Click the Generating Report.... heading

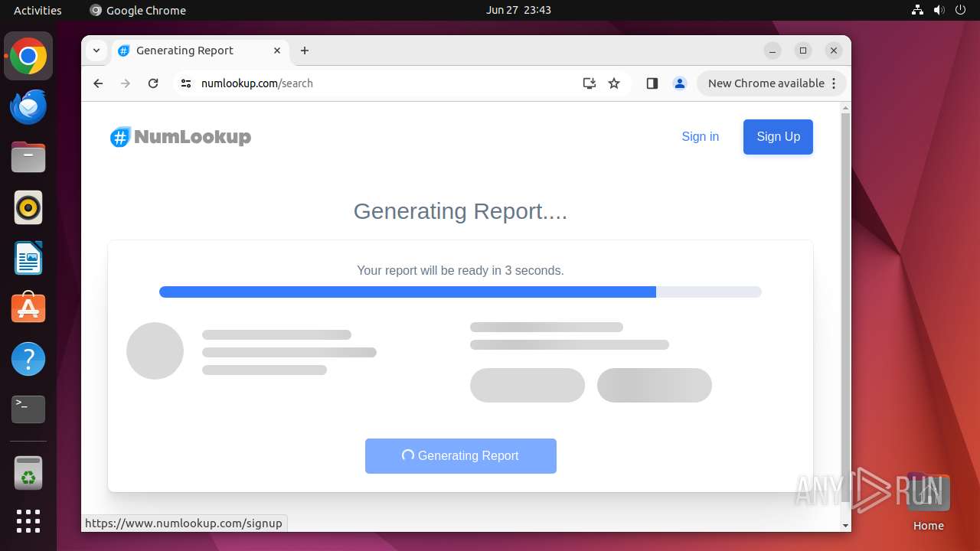click(x=460, y=211)
